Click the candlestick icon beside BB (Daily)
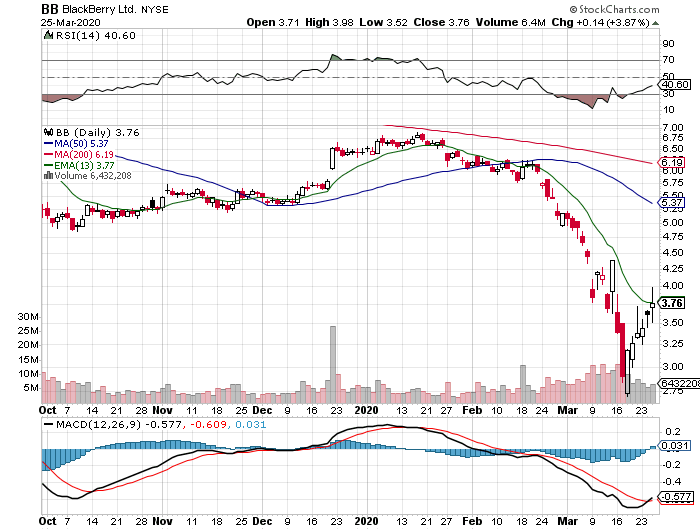Image resolution: width=700 pixels, height=530 pixels. [x=46, y=131]
